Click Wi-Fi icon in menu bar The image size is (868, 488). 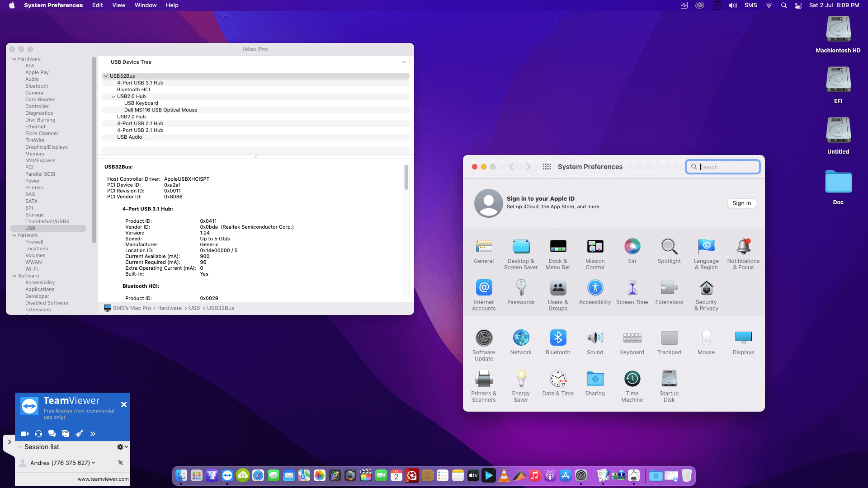point(769,5)
